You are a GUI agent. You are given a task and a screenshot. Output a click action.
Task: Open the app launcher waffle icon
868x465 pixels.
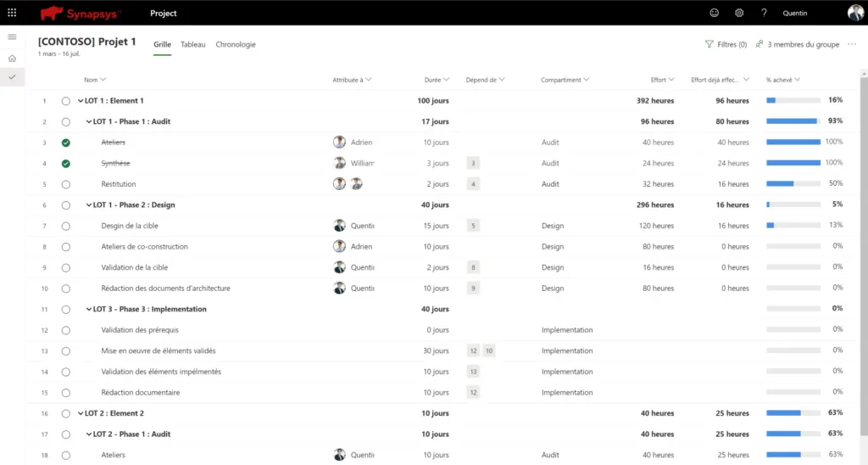point(12,13)
